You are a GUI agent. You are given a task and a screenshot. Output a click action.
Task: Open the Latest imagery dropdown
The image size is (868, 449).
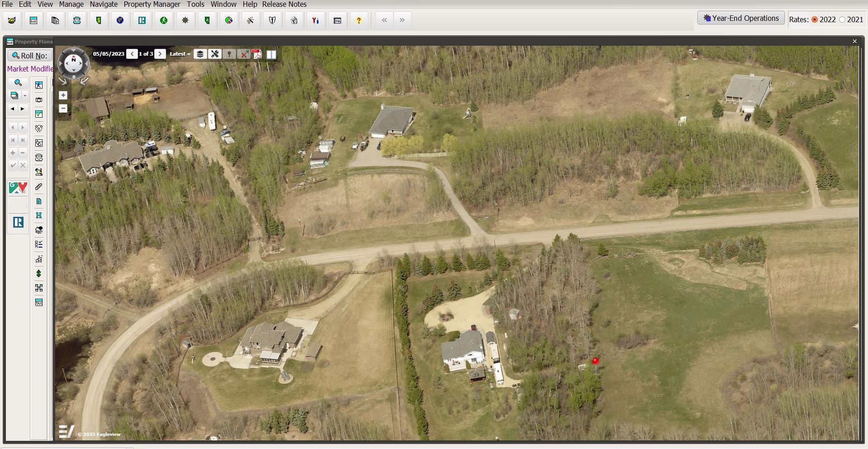[x=180, y=54]
